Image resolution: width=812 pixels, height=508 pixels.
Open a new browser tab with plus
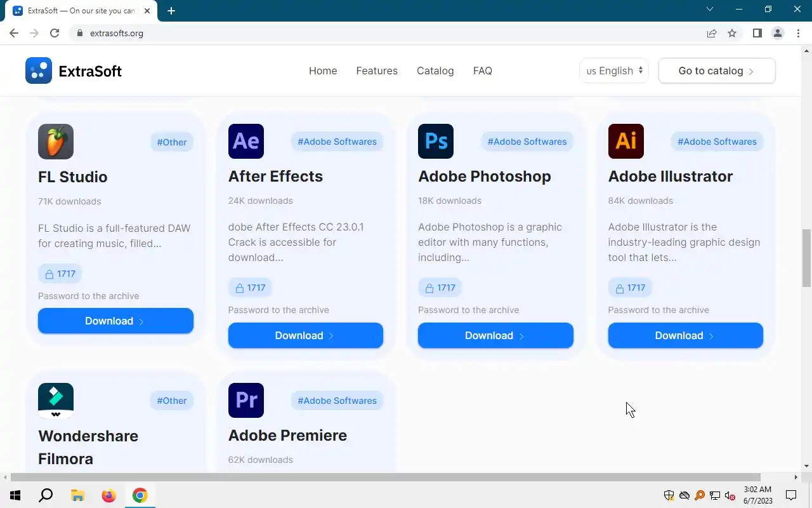point(171,11)
